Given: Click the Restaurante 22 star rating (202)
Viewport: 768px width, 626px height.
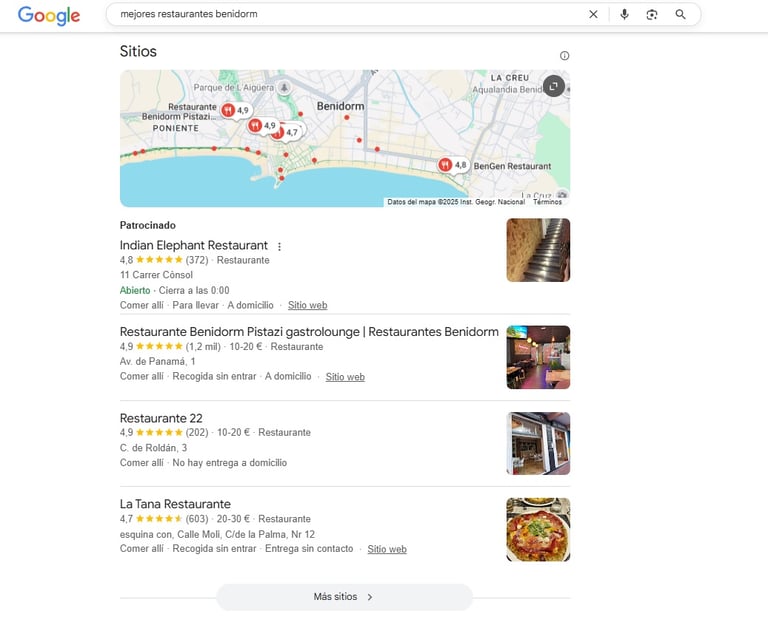Looking at the screenshot, I should pyautogui.click(x=164, y=433).
